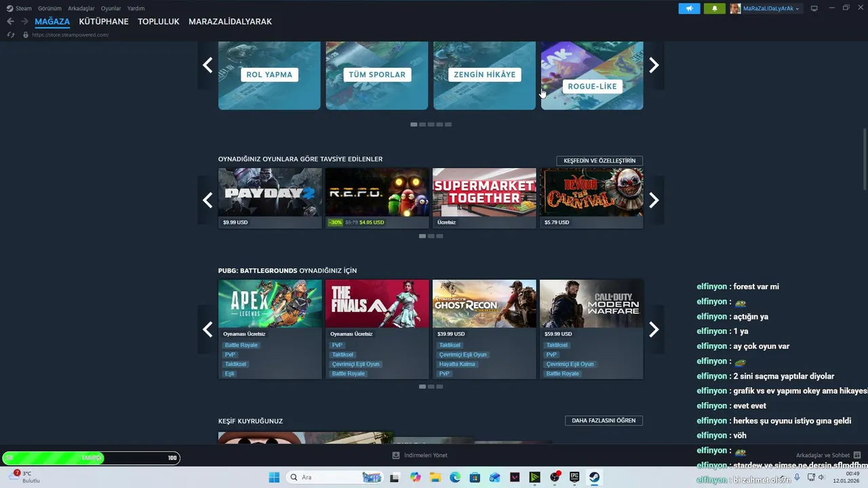Show next PUBG-similar games, right arrow
Viewport: 868px width, 488px height.
click(x=654, y=329)
